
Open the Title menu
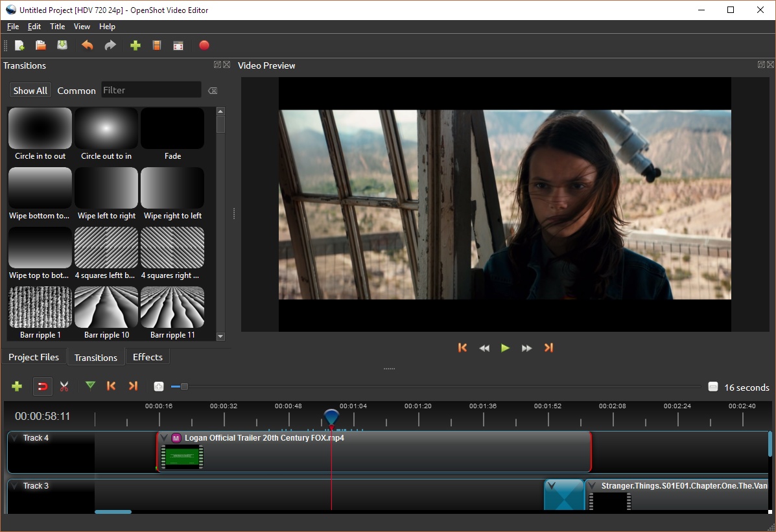tap(58, 27)
